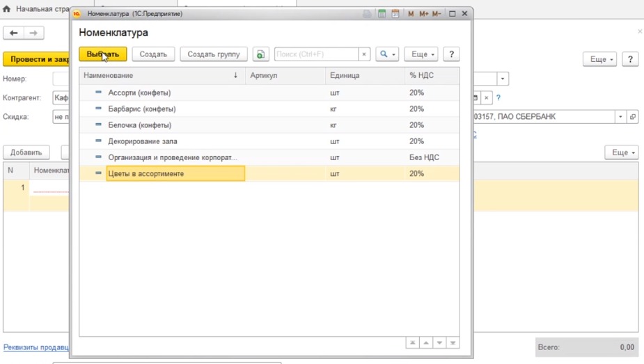Open help with the ? button in Номенклатура
Screen dimensions: 644x364
click(x=451, y=54)
